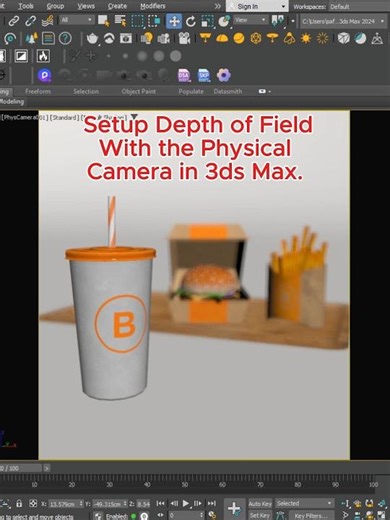390x520 pixels.
Task: Click the Select and Place tool
Action: [224, 21]
